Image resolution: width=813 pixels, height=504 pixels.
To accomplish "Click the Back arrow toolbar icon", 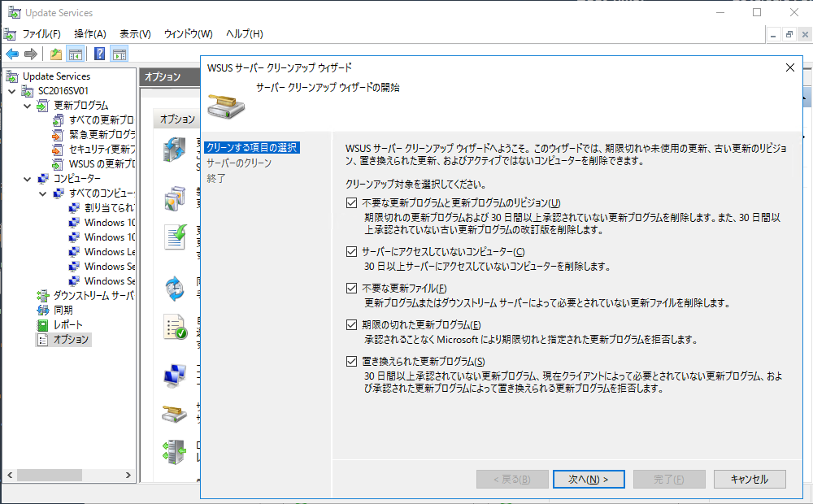I will (x=12, y=54).
